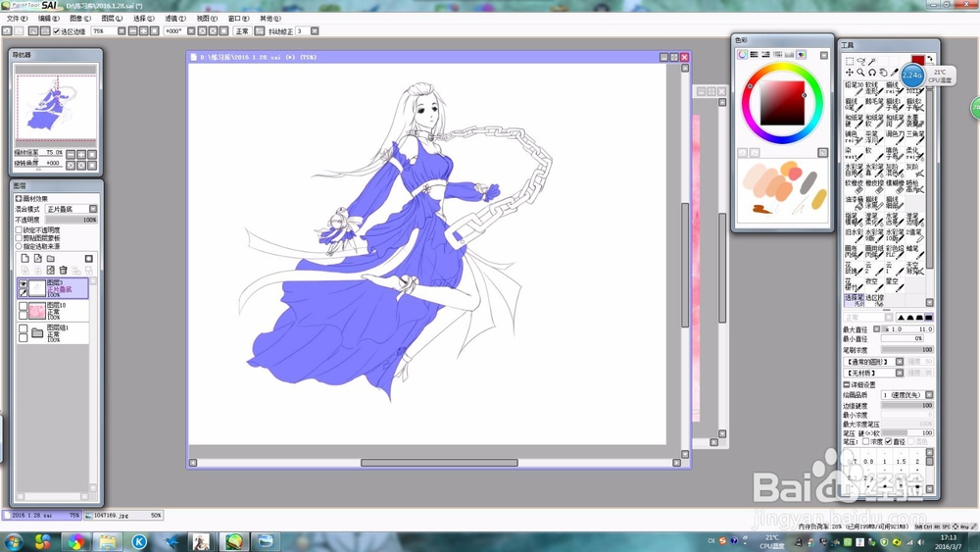Adjust the 笔刷浓度 brush density slider
Image resolution: width=980 pixels, height=552 pixels.
pos(906,349)
